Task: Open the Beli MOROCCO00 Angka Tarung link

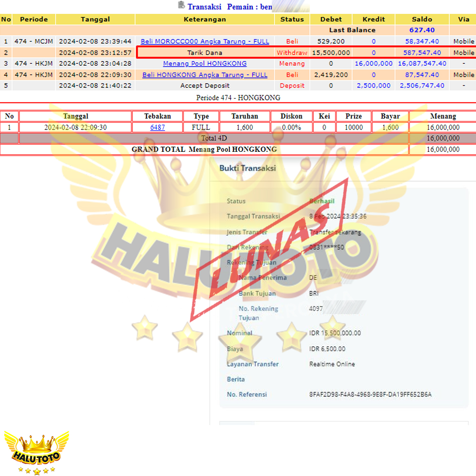Action: tap(205, 41)
